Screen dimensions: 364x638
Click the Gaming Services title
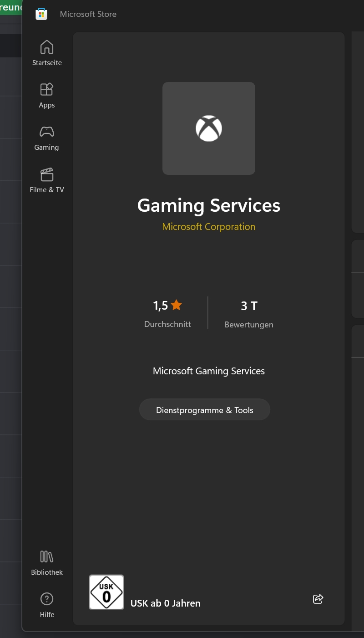pyautogui.click(x=209, y=205)
